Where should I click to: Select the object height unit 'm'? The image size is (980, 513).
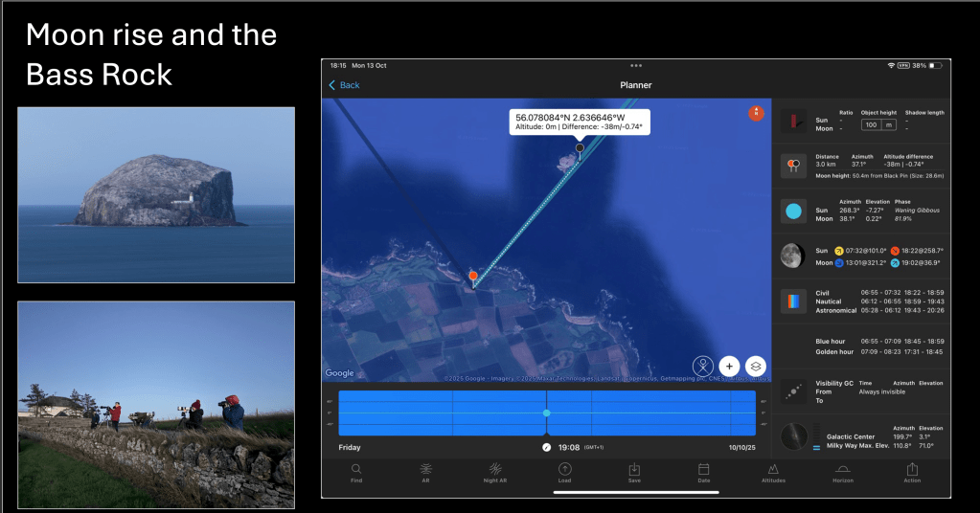click(x=888, y=124)
